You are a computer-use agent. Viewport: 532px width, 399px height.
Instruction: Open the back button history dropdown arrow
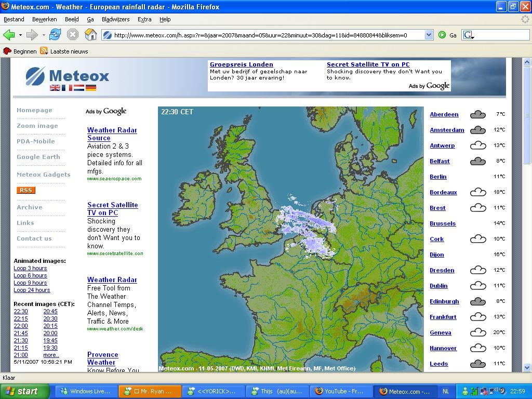pyautogui.click(x=20, y=35)
